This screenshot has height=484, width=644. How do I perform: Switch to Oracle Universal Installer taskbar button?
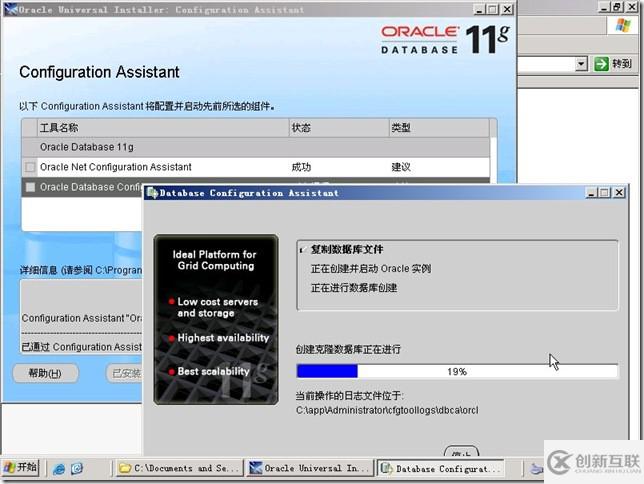click(310, 468)
